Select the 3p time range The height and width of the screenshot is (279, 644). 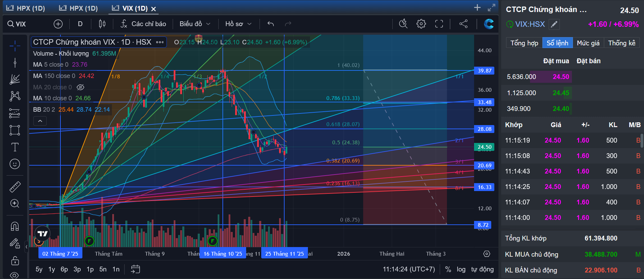77,269
